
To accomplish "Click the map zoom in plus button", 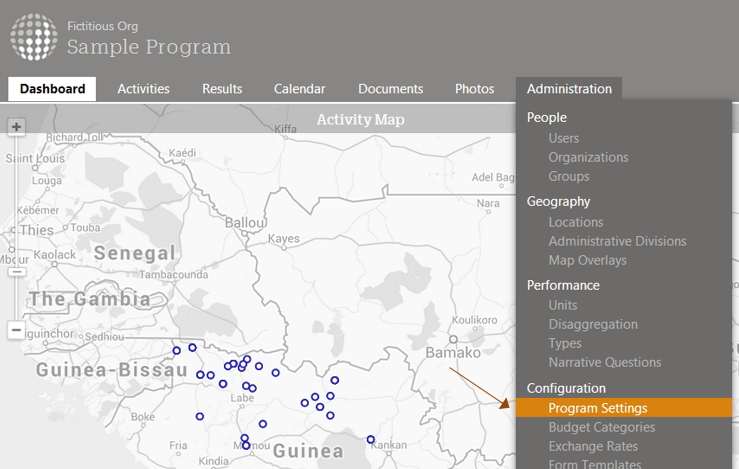I will point(16,127).
